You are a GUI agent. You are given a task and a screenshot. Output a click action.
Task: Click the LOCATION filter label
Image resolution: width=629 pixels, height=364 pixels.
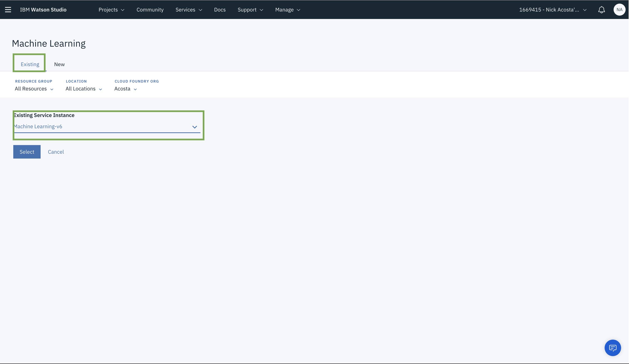[76, 81]
